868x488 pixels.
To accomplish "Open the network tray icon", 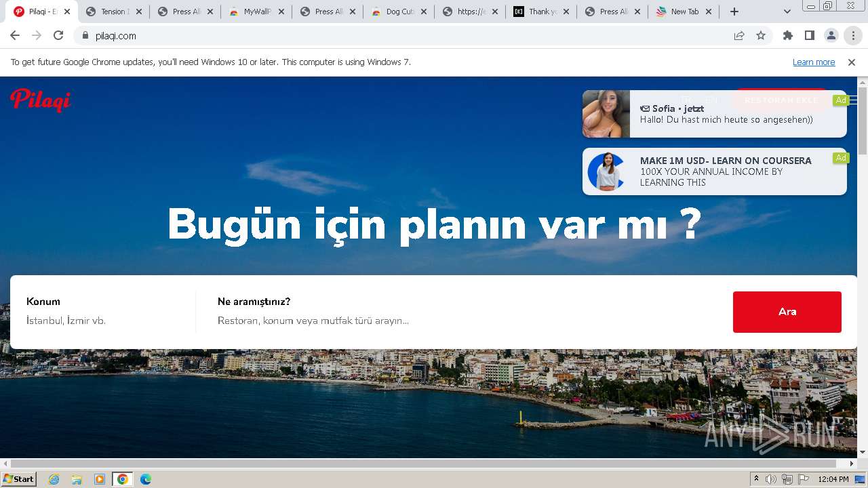I will (787, 479).
